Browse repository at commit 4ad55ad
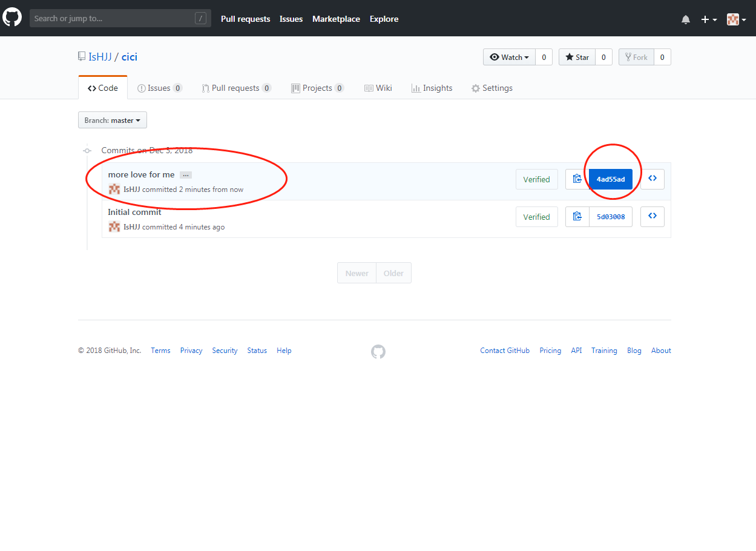The height and width of the screenshot is (551, 756). (x=652, y=179)
